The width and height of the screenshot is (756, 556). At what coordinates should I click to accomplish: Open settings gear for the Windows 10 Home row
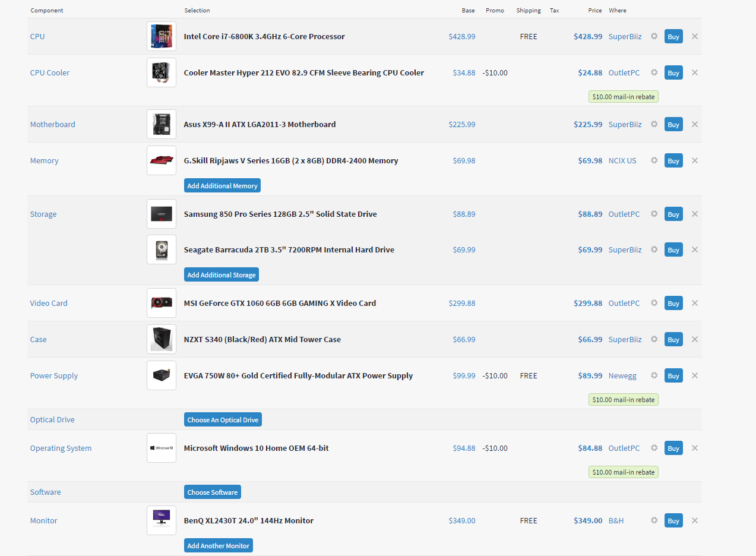(x=654, y=448)
